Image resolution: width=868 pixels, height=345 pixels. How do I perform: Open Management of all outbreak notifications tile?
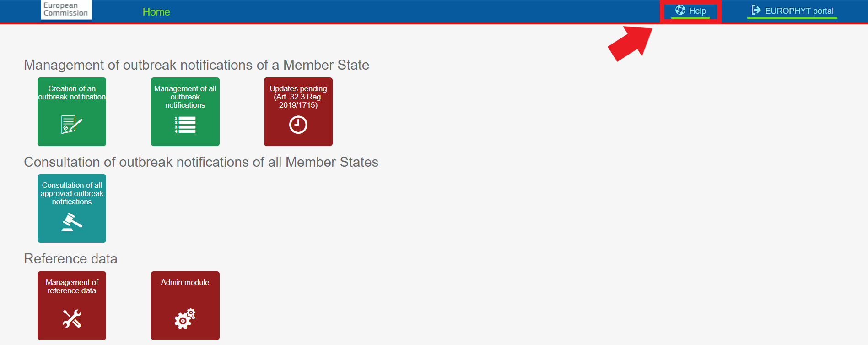[x=185, y=112]
